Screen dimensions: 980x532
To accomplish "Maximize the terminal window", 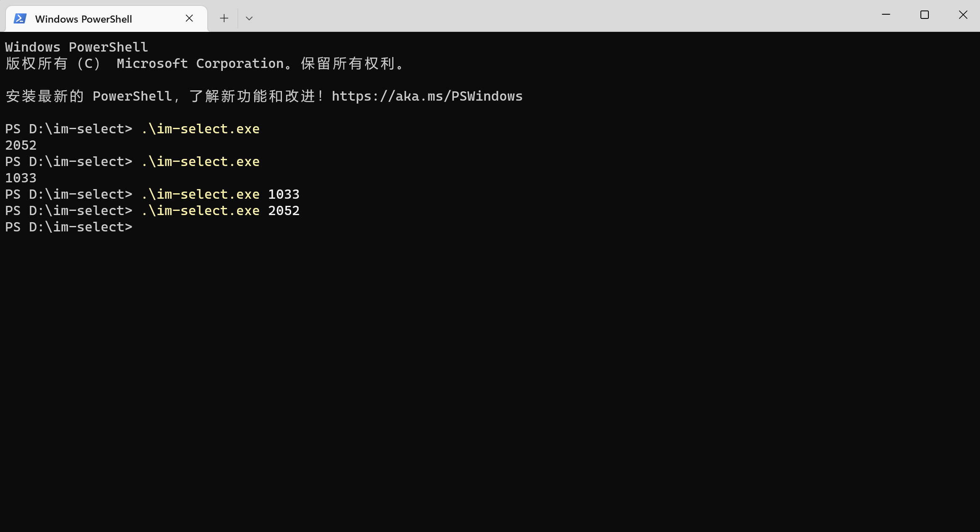I will [x=924, y=15].
